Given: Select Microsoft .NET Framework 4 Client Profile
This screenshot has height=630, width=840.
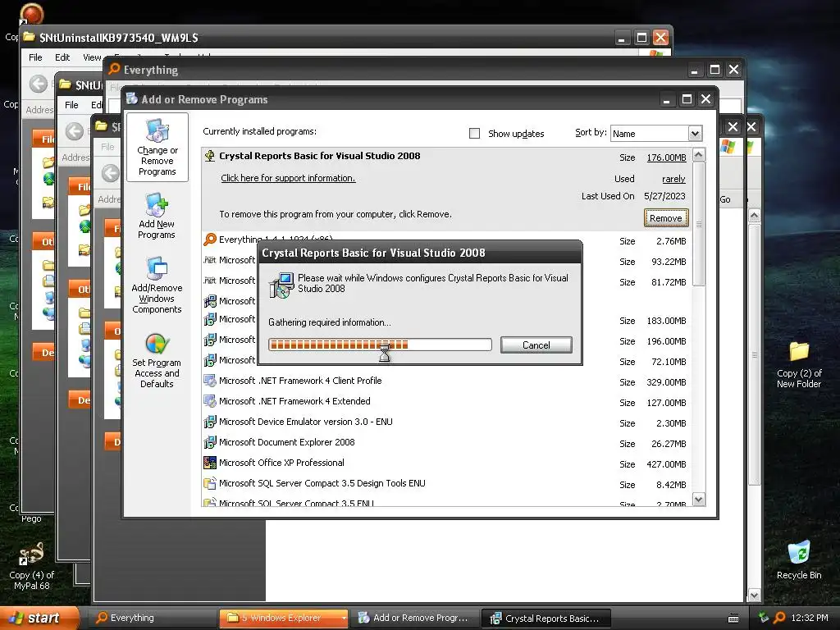Looking at the screenshot, I should pos(300,381).
